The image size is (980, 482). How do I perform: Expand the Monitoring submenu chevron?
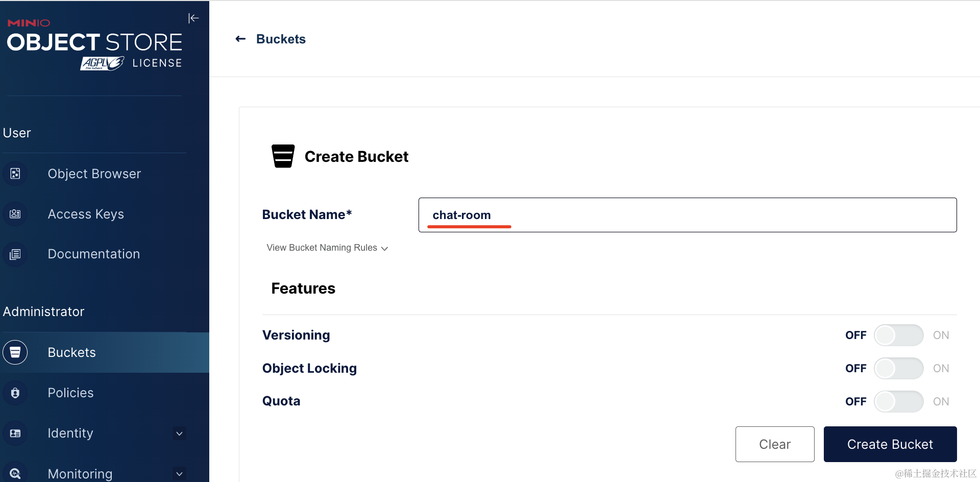[x=179, y=474]
